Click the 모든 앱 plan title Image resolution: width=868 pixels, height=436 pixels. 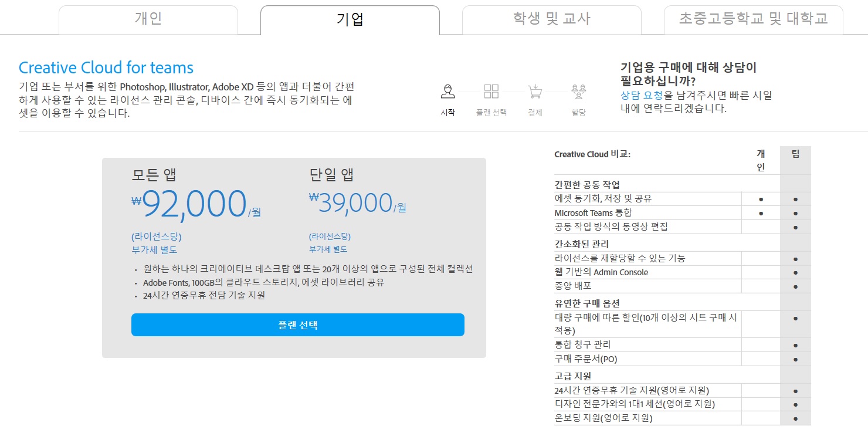[154, 174]
